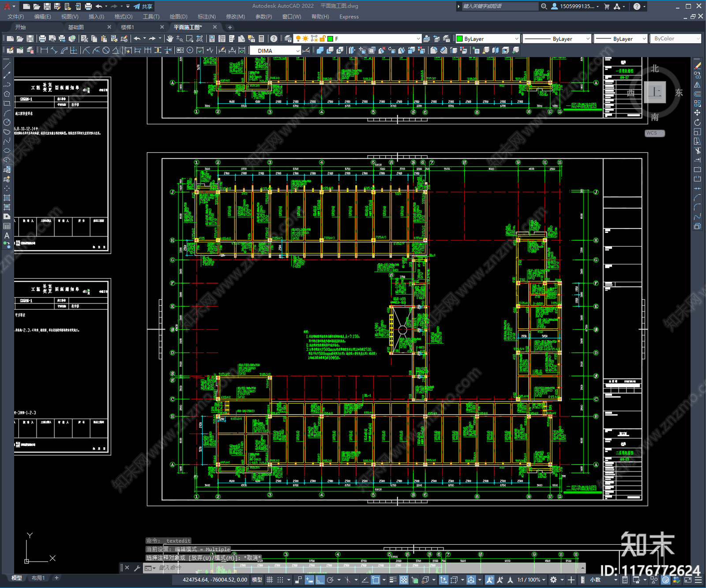The image size is (706, 588).
Task: Click the 共享 share button
Action: 143,6
